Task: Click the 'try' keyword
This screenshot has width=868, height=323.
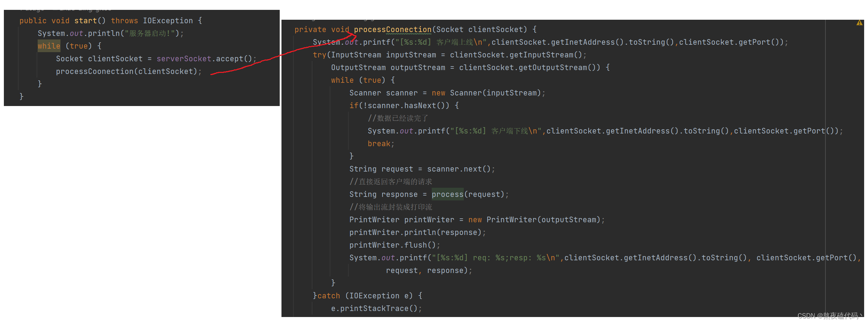Action: 319,55
